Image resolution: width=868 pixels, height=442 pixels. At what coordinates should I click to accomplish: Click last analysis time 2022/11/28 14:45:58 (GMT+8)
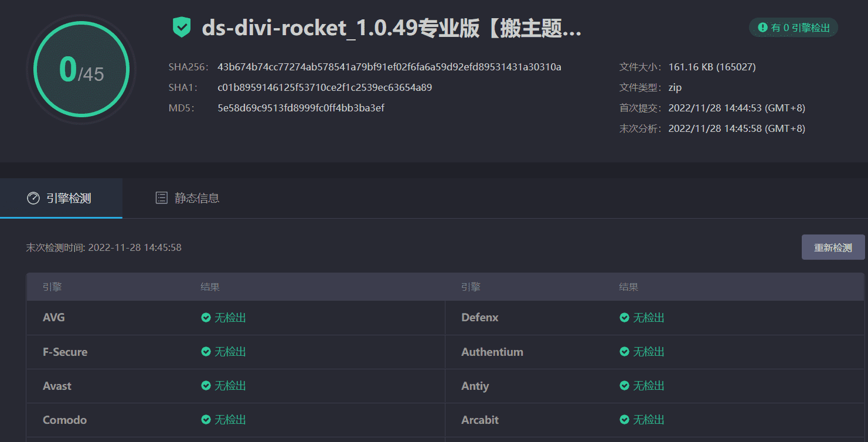click(737, 128)
